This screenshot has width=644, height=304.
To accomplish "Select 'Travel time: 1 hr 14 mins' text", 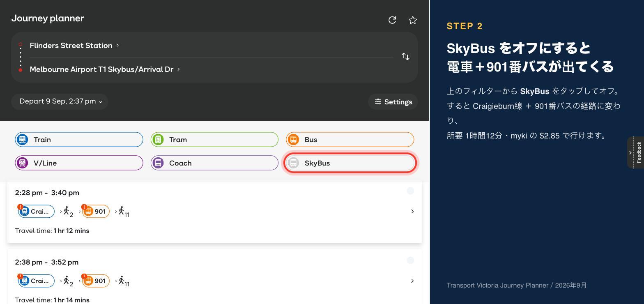I will pyautogui.click(x=52, y=300).
